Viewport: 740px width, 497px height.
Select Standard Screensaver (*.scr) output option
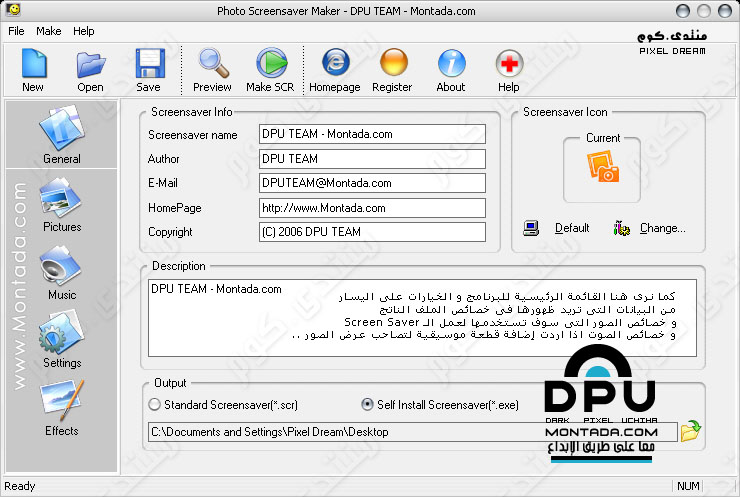tap(154, 405)
